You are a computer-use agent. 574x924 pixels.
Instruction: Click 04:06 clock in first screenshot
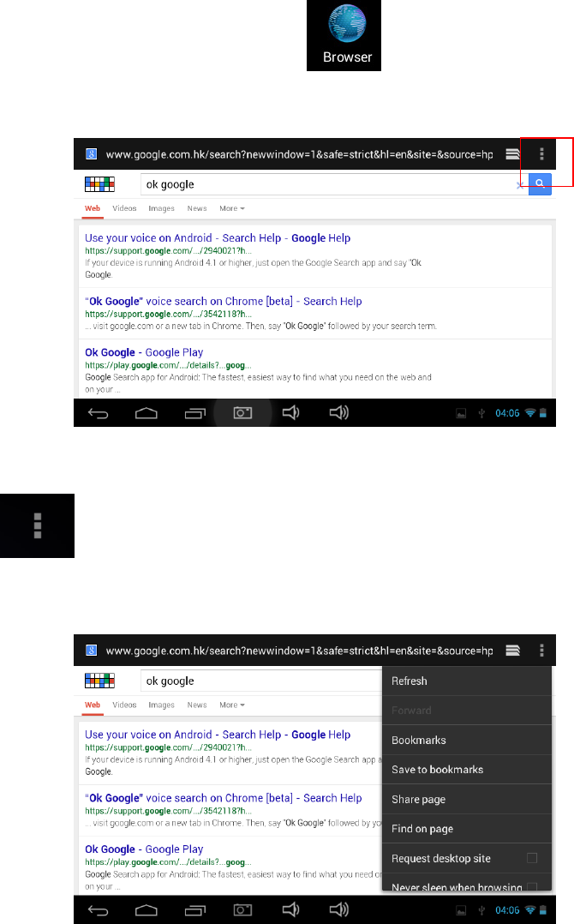click(507, 413)
